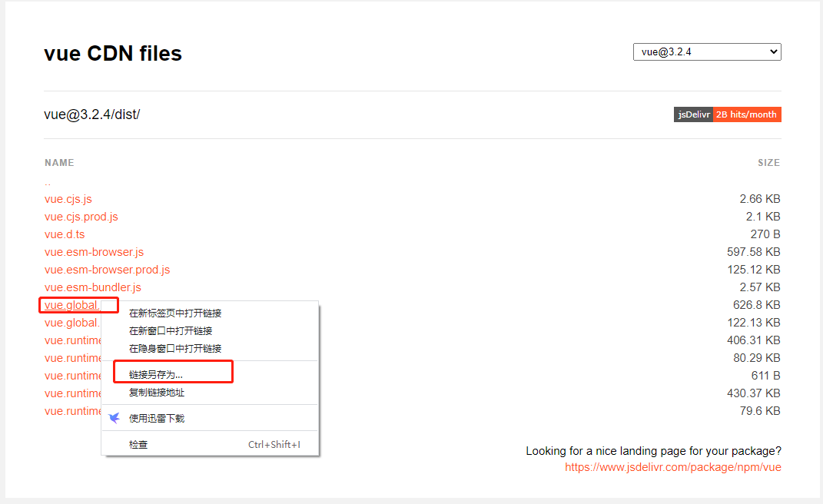The height and width of the screenshot is (504, 823).
Task: Open vue.runtime link in the 406.31 KB row
Action: pos(73,340)
